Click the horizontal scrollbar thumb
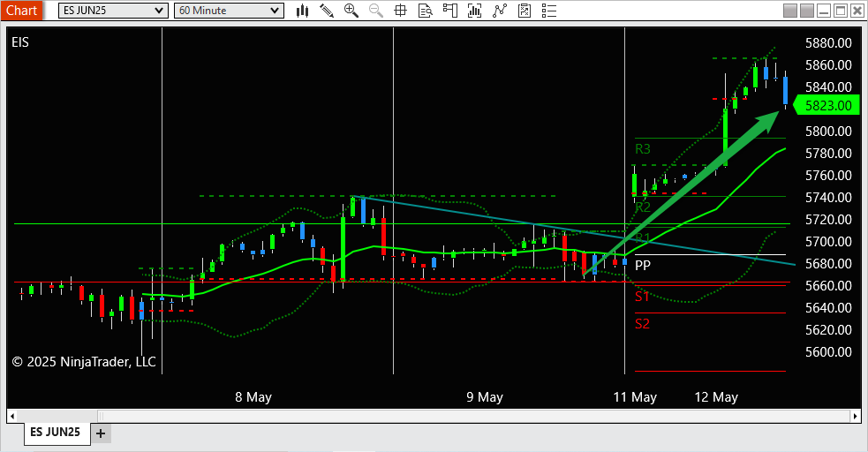 pos(474,416)
